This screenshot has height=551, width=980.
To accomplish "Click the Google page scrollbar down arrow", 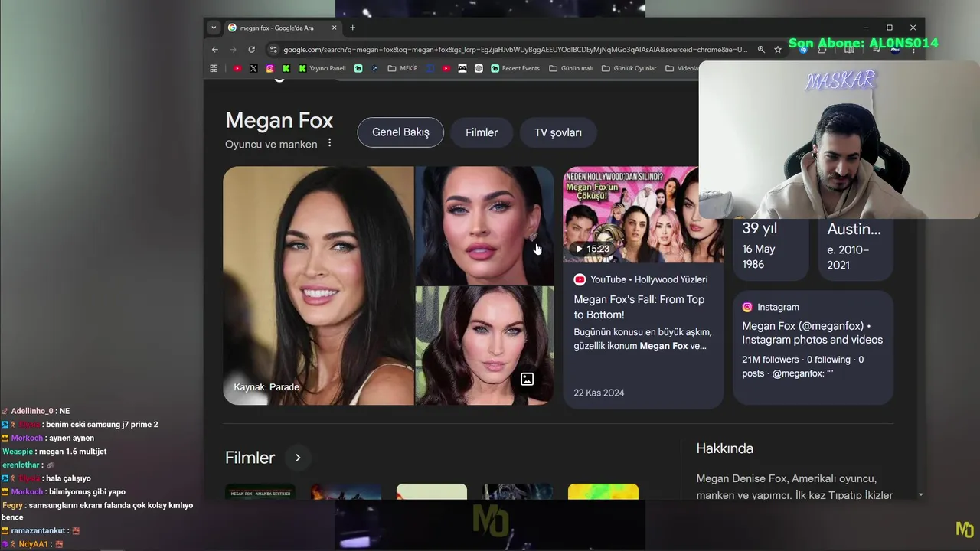I will [920, 495].
